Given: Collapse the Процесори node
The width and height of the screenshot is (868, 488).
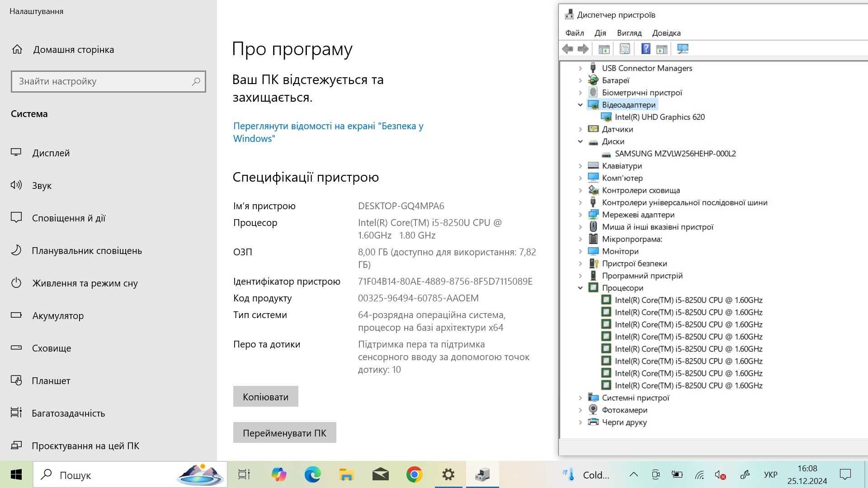Looking at the screenshot, I should (580, 288).
